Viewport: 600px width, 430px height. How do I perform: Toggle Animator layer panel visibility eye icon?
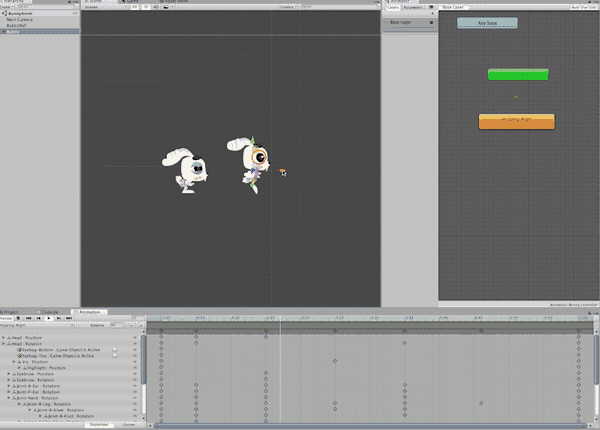pos(431,7)
